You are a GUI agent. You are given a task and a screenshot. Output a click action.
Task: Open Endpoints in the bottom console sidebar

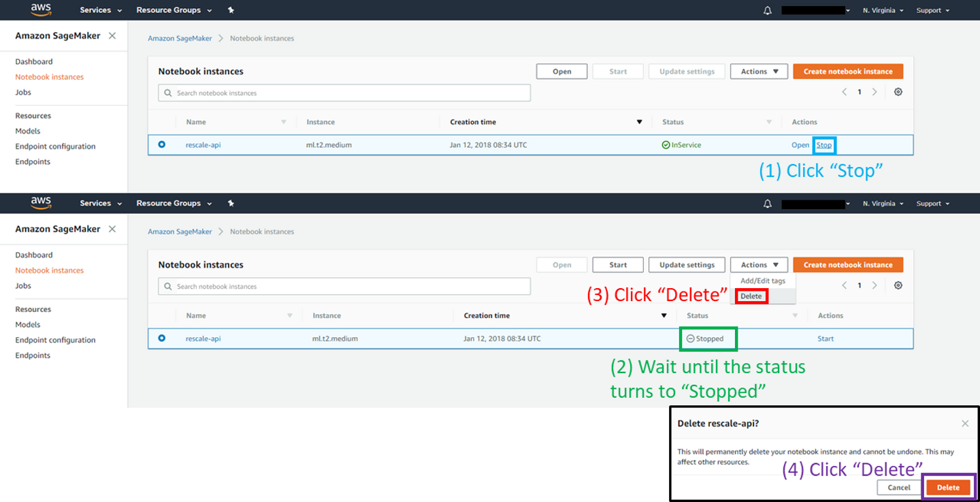coord(33,356)
